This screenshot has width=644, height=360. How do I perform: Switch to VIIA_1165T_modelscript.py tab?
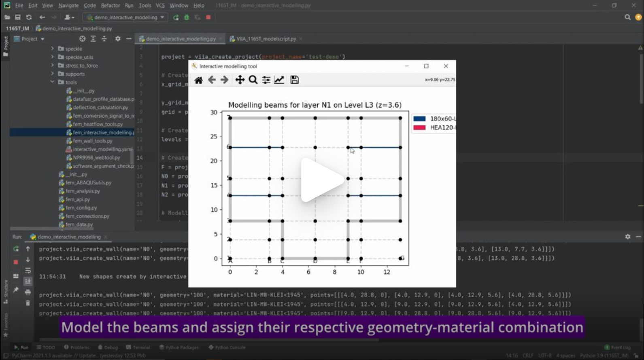pos(266,39)
